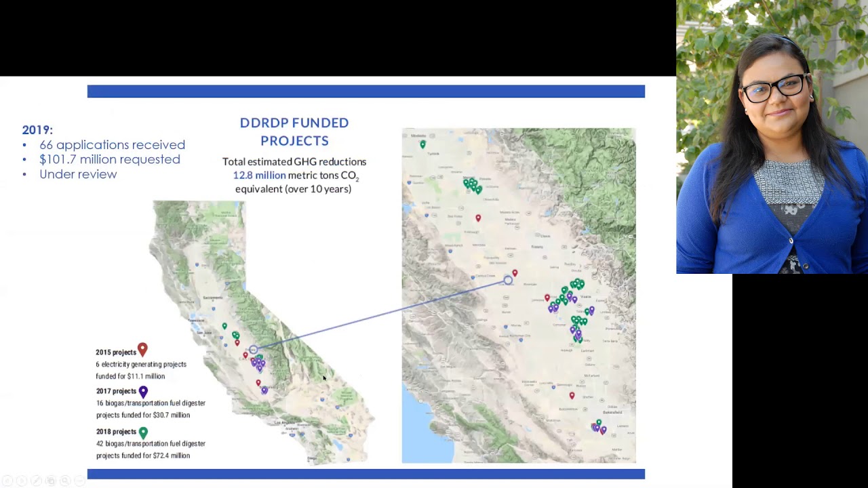Image resolution: width=868 pixels, height=488 pixels.
Task: Click "Total estimated GHG reductions" line
Action: tap(294, 161)
